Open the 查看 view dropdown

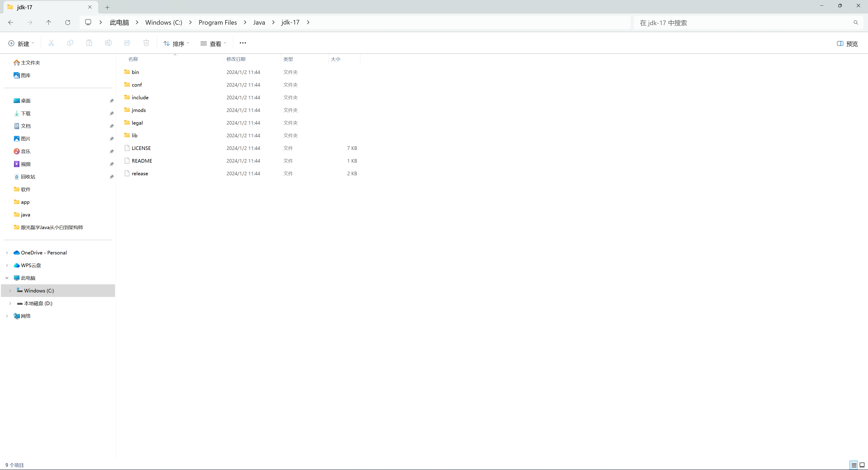pyautogui.click(x=213, y=43)
